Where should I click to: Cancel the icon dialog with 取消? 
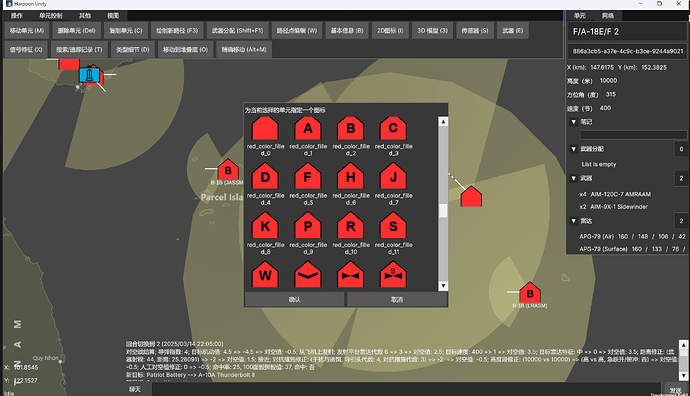(397, 300)
